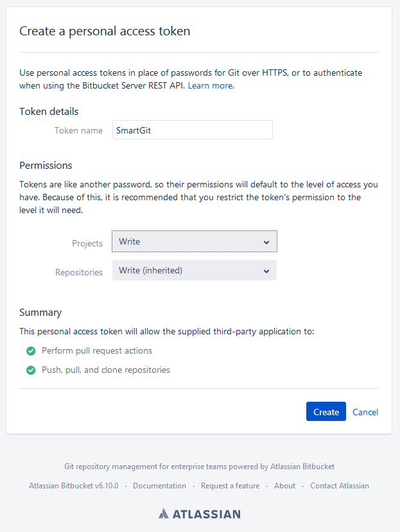Click the Token details section heading
This screenshot has height=532, width=400.
tap(49, 111)
